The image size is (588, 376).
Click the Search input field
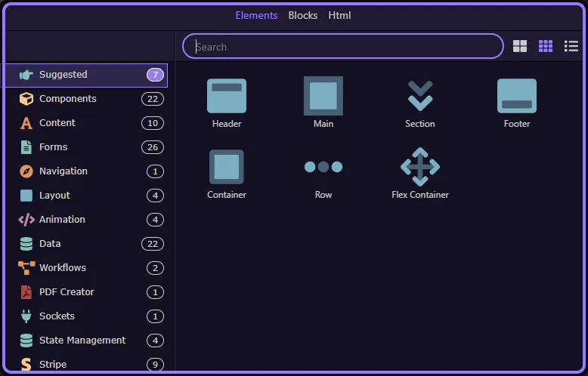(343, 46)
